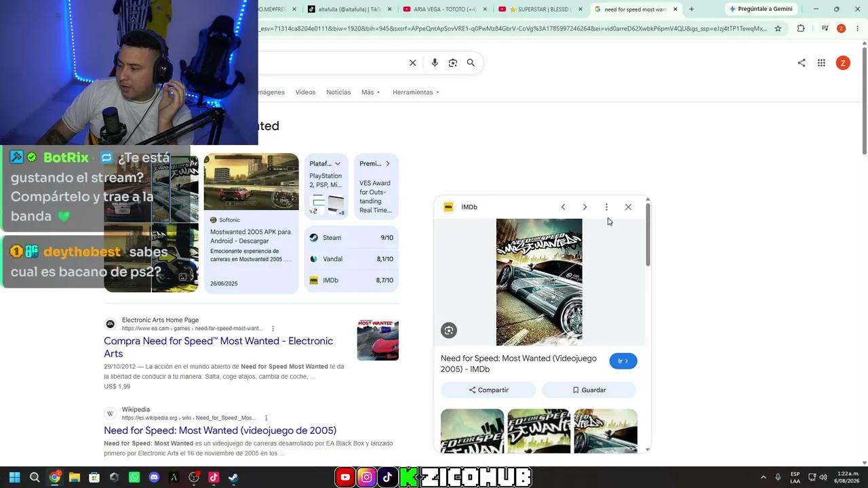
Task: Click the Guardar button in image panel
Action: coord(589,390)
